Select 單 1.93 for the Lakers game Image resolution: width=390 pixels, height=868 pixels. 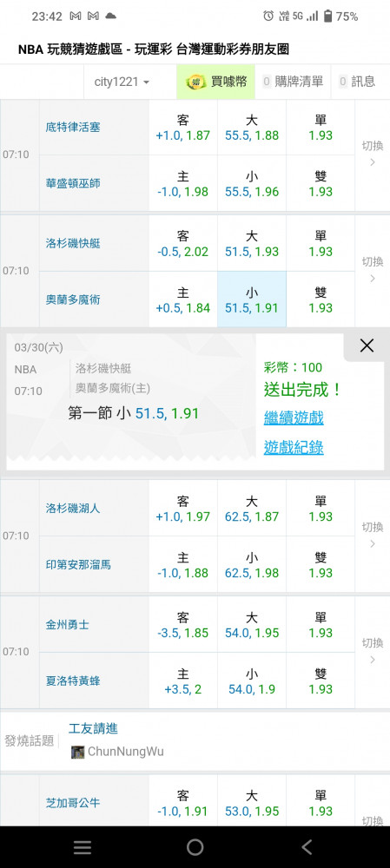click(x=321, y=508)
